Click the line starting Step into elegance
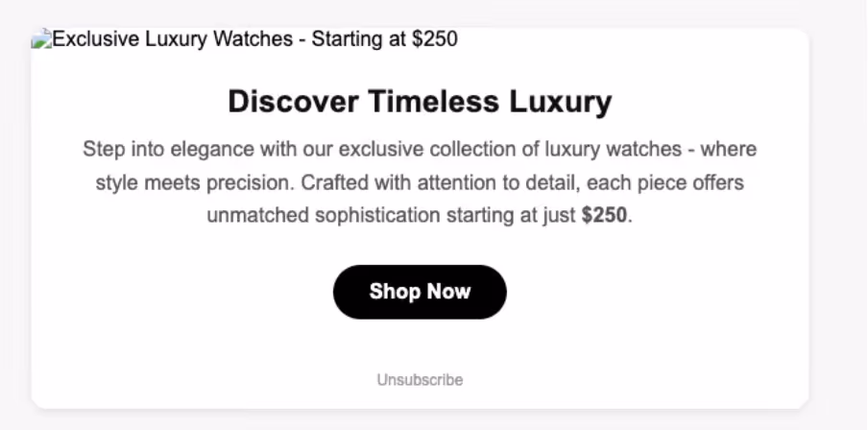 pyautogui.click(x=420, y=150)
